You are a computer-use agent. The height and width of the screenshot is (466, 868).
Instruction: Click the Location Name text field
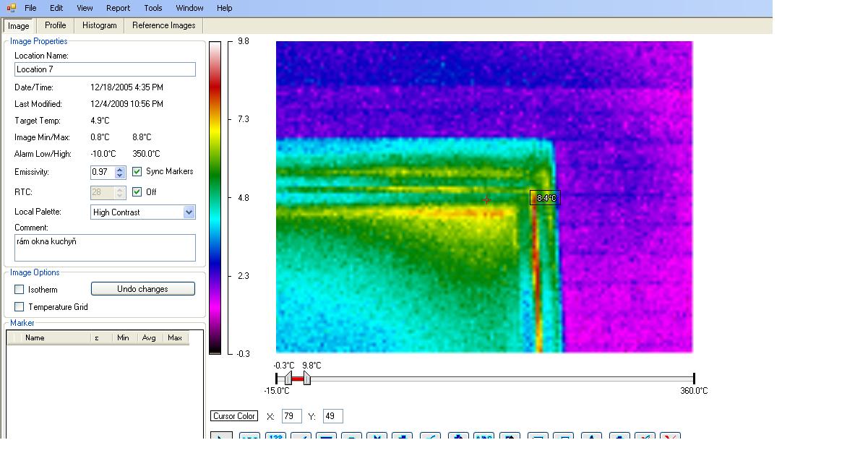pos(105,69)
